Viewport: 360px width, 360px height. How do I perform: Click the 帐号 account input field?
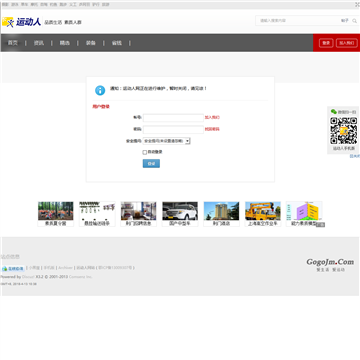173,118
